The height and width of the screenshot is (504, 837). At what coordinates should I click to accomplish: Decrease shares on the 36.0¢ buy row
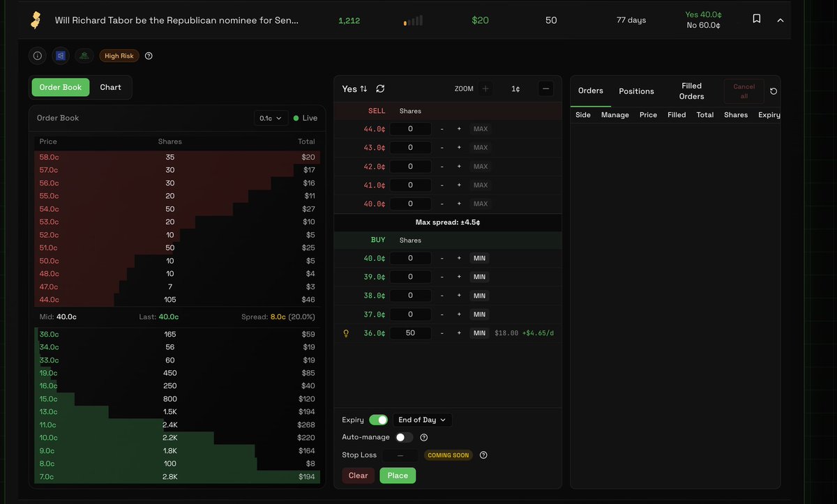point(442,333)
